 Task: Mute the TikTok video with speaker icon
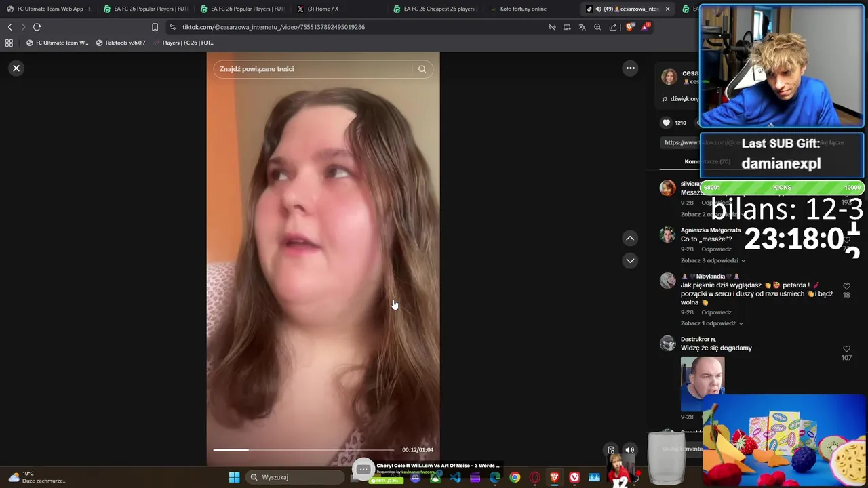(629, 450)
